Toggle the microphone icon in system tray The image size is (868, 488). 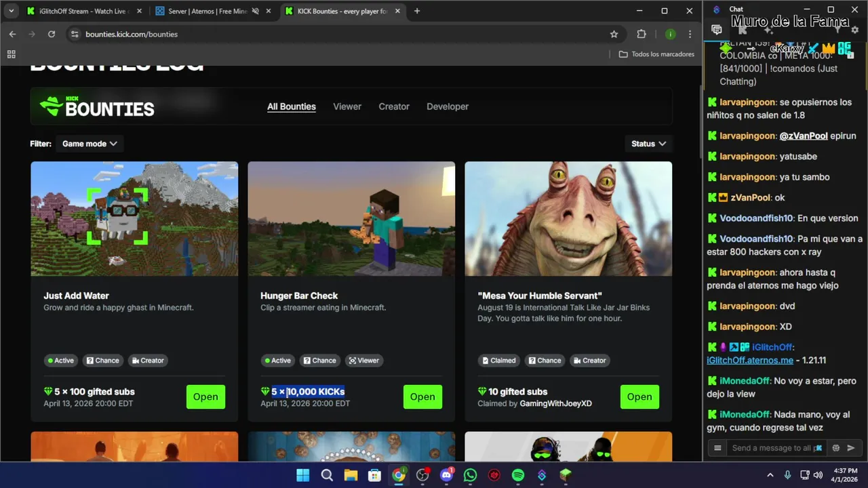(x=787, y=475)
